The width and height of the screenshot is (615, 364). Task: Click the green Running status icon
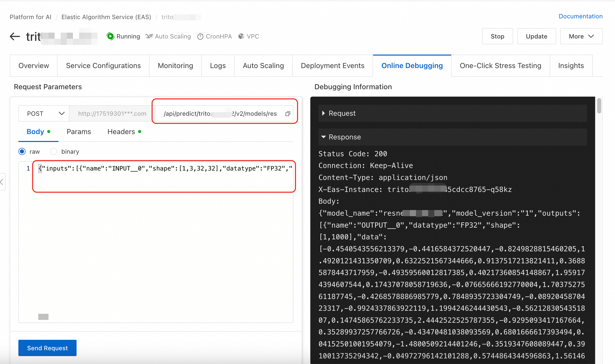click(110, 36)
